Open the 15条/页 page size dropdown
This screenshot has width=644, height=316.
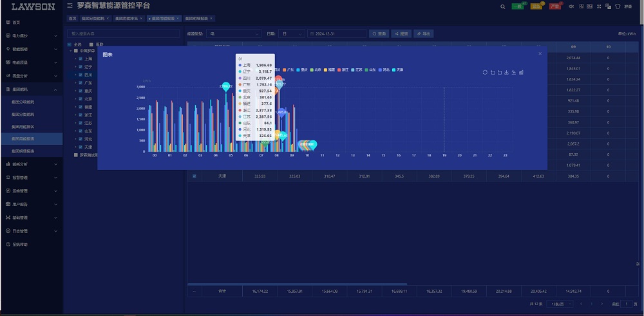click(x=560, y=304)
